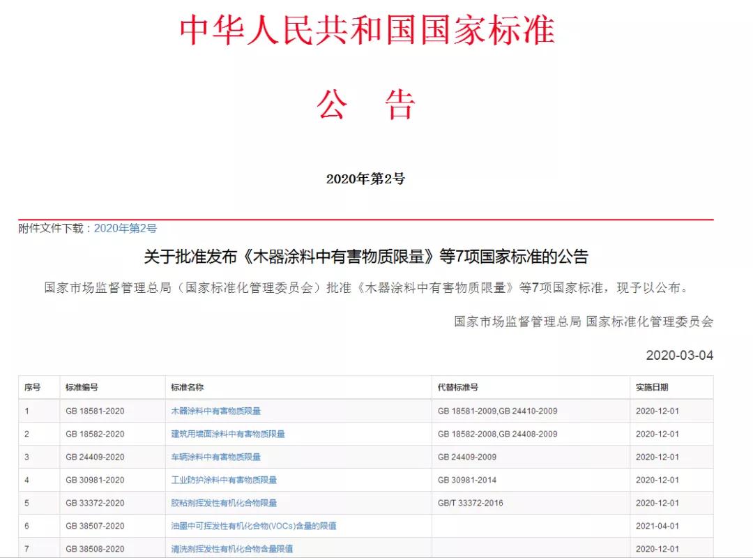Open the 胶粘剂挥发性有机化合物限量 standard link
Image resolution: width=753 pixels, height=560 pixels.
(224, 504)
